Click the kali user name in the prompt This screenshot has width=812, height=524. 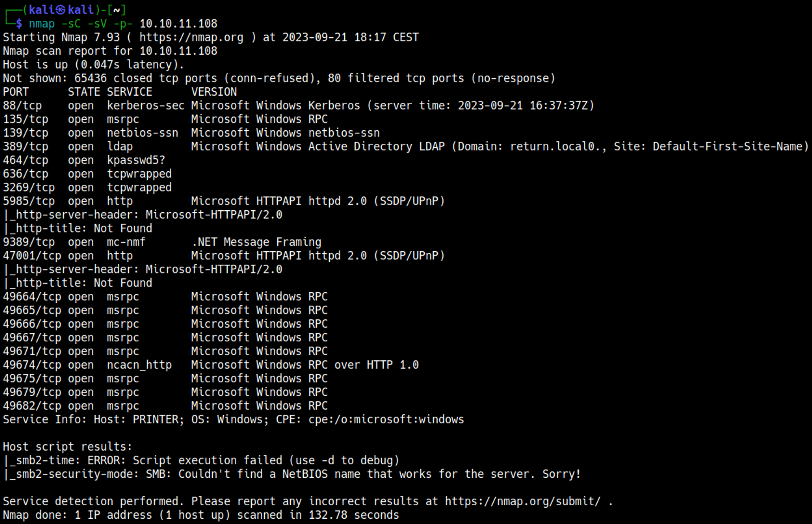point(41,10)
